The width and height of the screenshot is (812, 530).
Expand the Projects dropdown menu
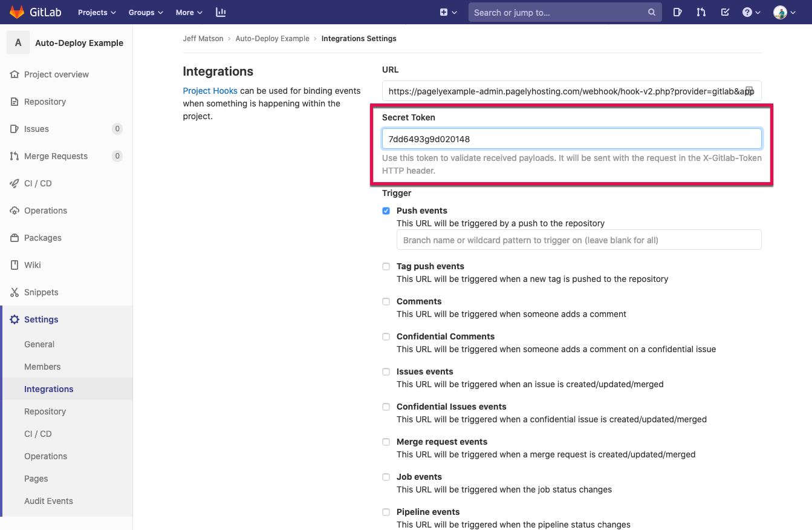tap(97, 12)
